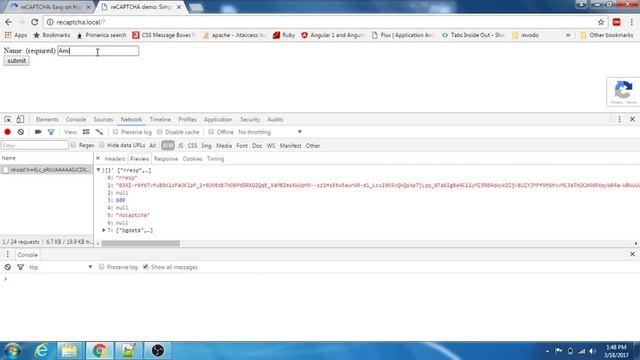Close the DevTools panel
640x360 pixels.
click(x=632, y=119)
